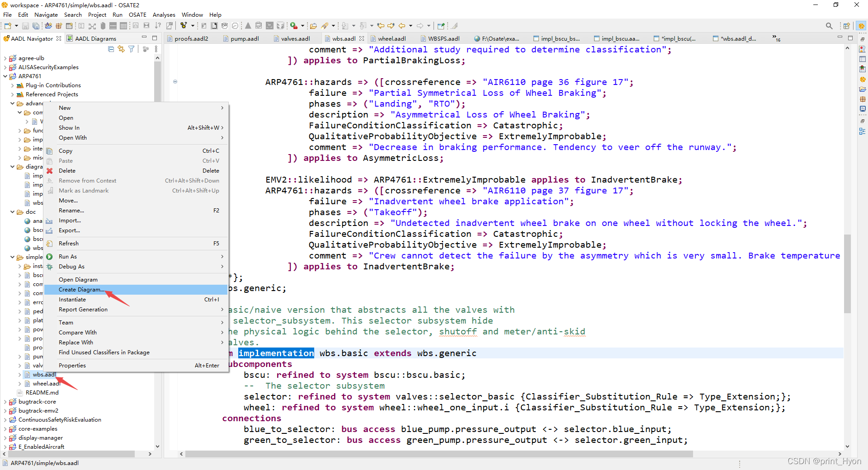Choose Create Diagram... from context menu

[x=136, y=290]
